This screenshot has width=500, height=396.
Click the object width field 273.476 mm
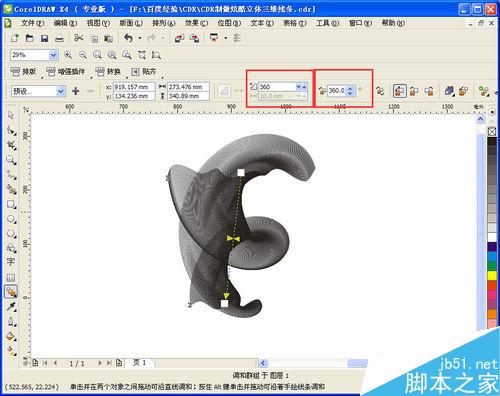(188, 87)
